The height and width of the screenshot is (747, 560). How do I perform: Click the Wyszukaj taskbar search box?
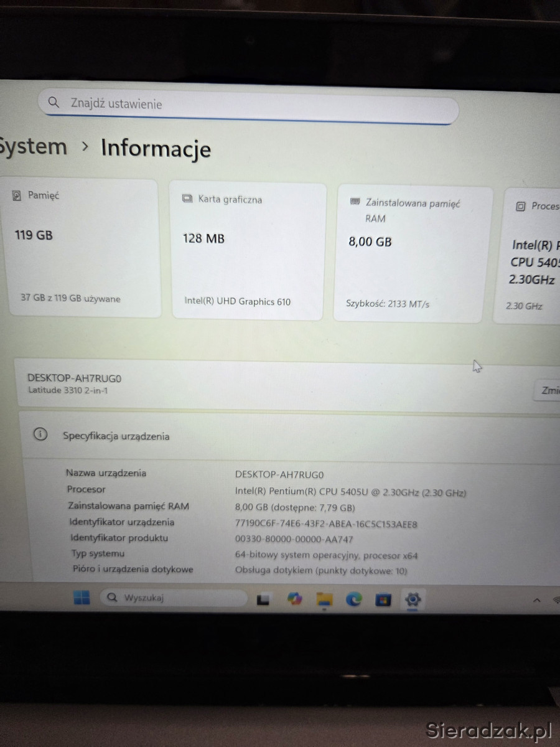click(x=174, y=598)
